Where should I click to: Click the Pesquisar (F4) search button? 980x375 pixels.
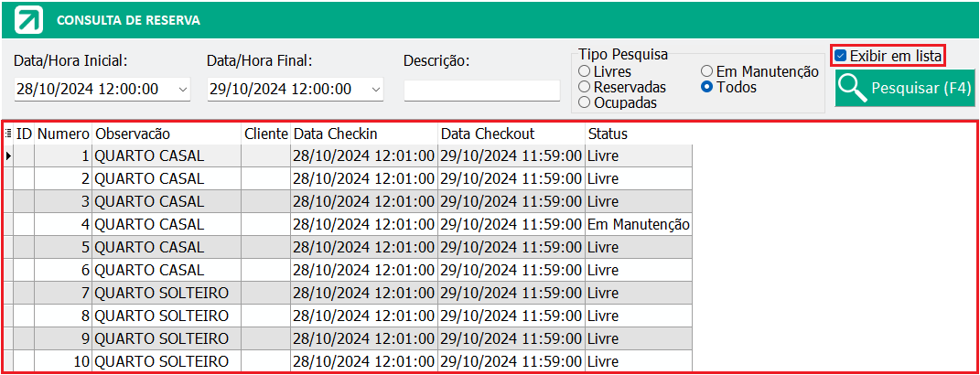pyautogui.click(x=904, y=88)
